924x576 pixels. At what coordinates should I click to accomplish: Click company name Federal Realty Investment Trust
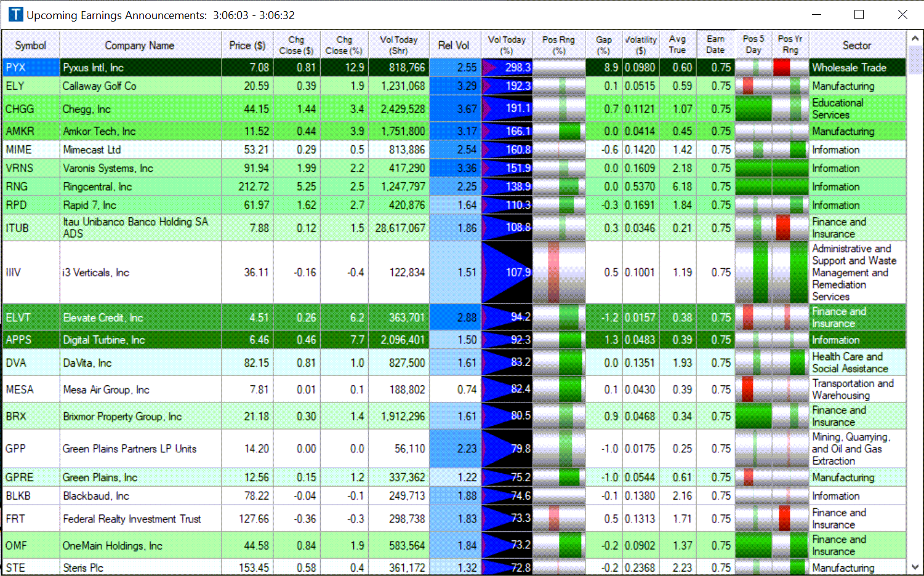pos(132,519)
